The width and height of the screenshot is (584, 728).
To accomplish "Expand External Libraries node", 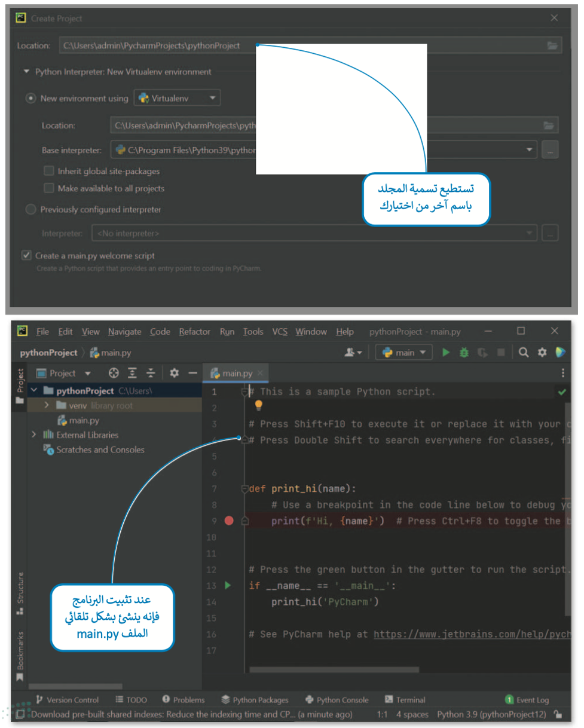I will 34,435.
